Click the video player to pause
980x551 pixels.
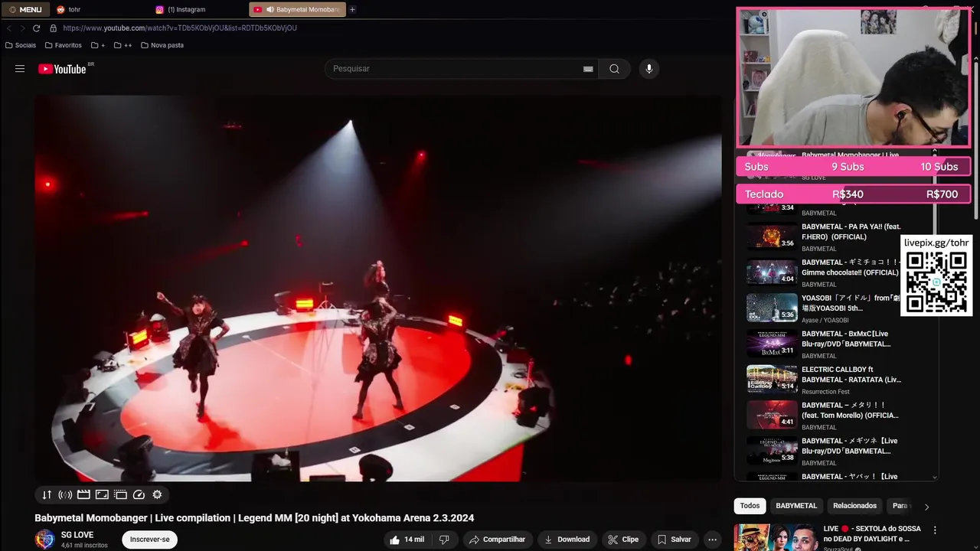pyautogui.click(x=378, y=289)
